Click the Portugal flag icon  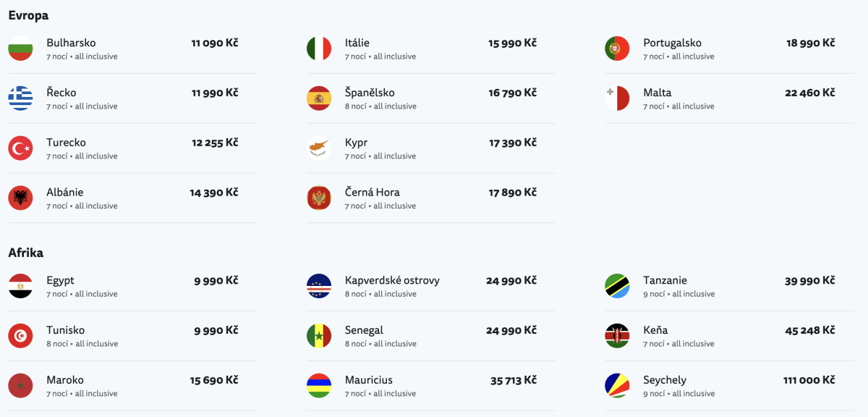click(617, 49)
